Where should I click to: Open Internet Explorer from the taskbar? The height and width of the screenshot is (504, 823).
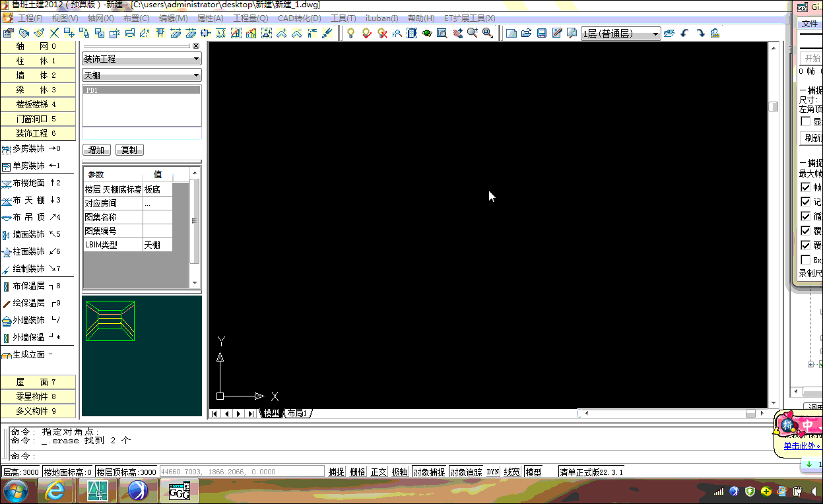coord(55,491)
